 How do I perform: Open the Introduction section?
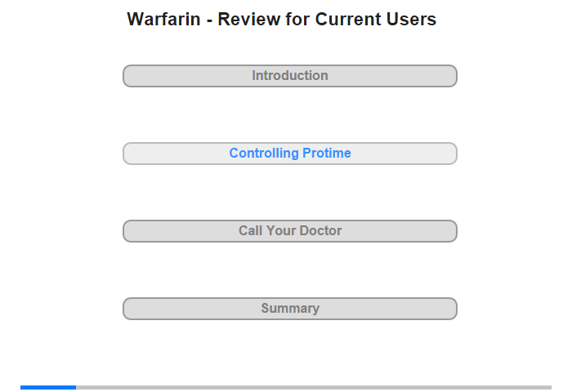tap(289, 76)
